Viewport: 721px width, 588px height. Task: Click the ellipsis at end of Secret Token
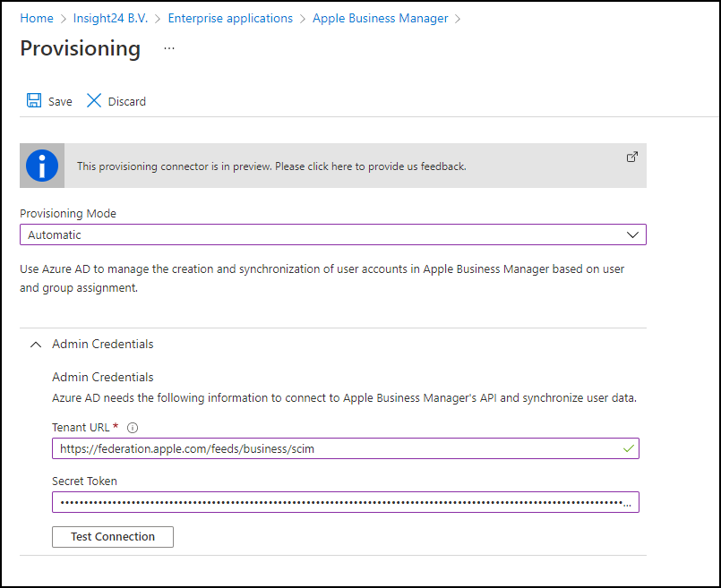click(627, 503)
